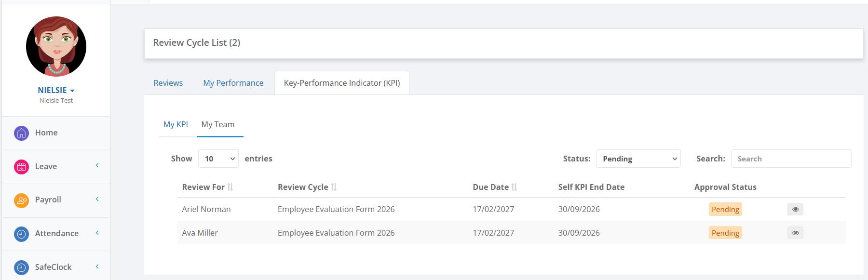Open the Status filter dropdown
Image resolution: width=868 pixels, height=280 pixels.
[x=638, y=159]
